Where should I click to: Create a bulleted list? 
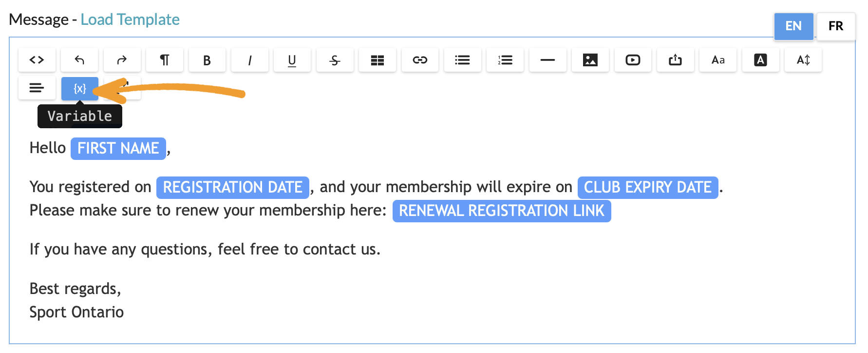click(x=462, y=60)
